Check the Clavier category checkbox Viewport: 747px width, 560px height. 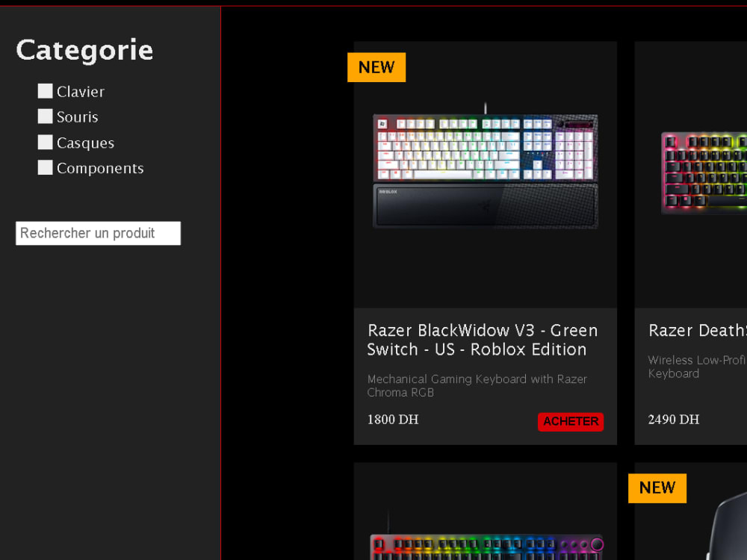point(46,91)
